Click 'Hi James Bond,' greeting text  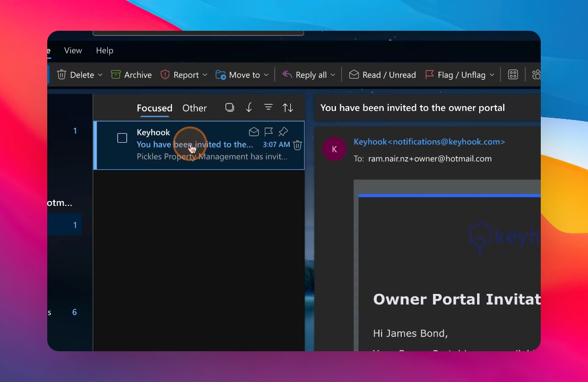point(410,333)
